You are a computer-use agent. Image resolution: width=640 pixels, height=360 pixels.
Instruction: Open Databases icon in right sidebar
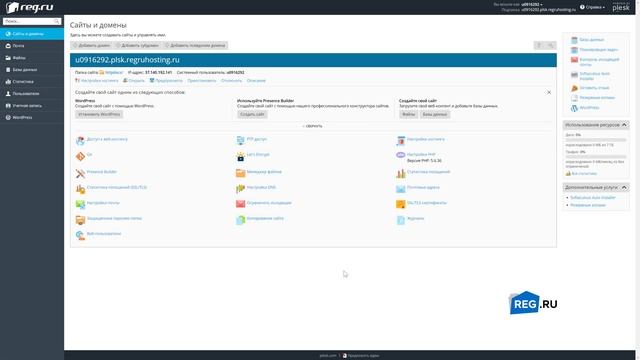pyautogui.click(x=574, y=40)
